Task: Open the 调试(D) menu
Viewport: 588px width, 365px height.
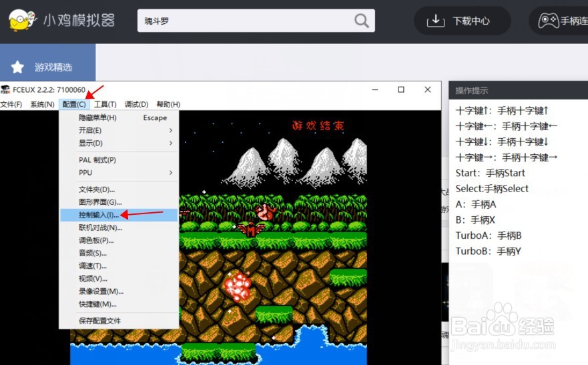Action: click(x=137, y=104)
